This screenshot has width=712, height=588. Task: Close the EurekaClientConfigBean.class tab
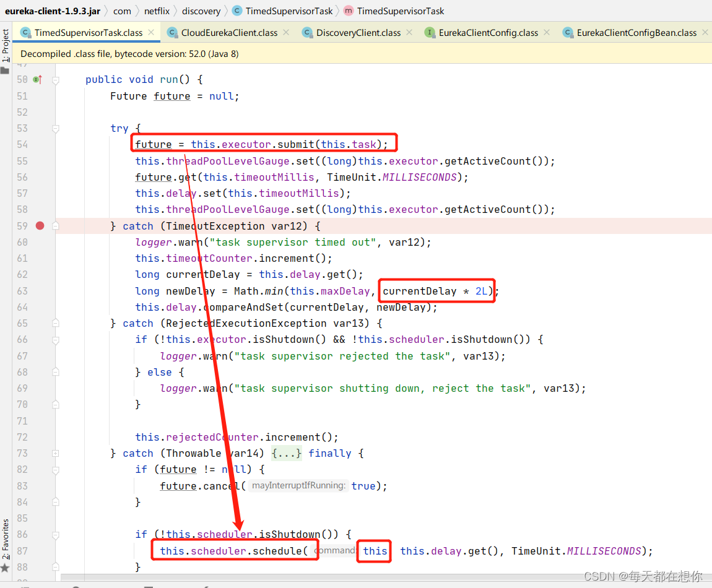[x=705, y=32]
